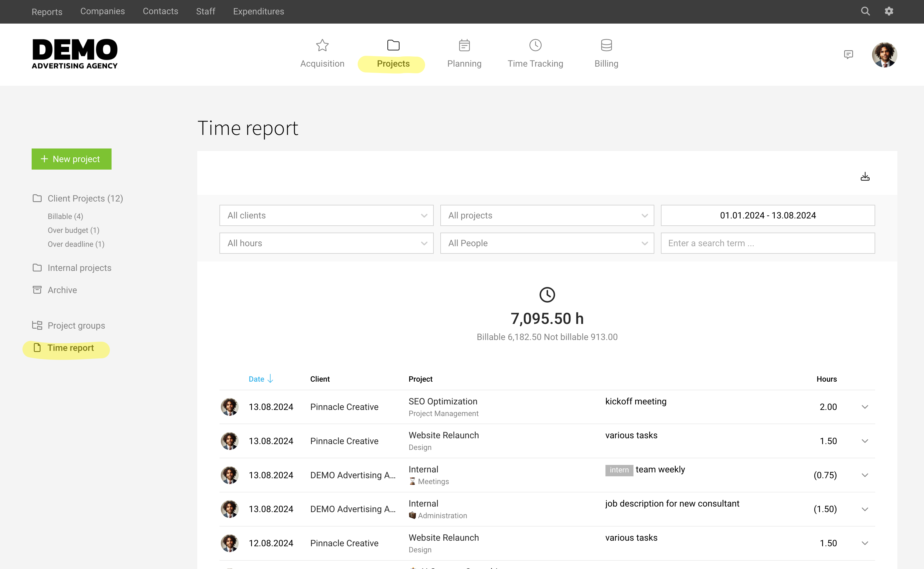Show Over deadline (1) projects
The image size is (924, 569).
point(76,244)
